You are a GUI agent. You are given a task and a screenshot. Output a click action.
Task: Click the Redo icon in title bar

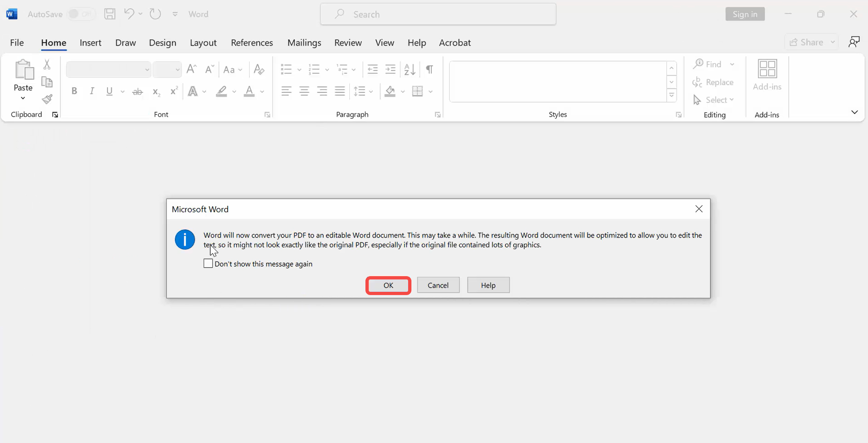(155, 14)
